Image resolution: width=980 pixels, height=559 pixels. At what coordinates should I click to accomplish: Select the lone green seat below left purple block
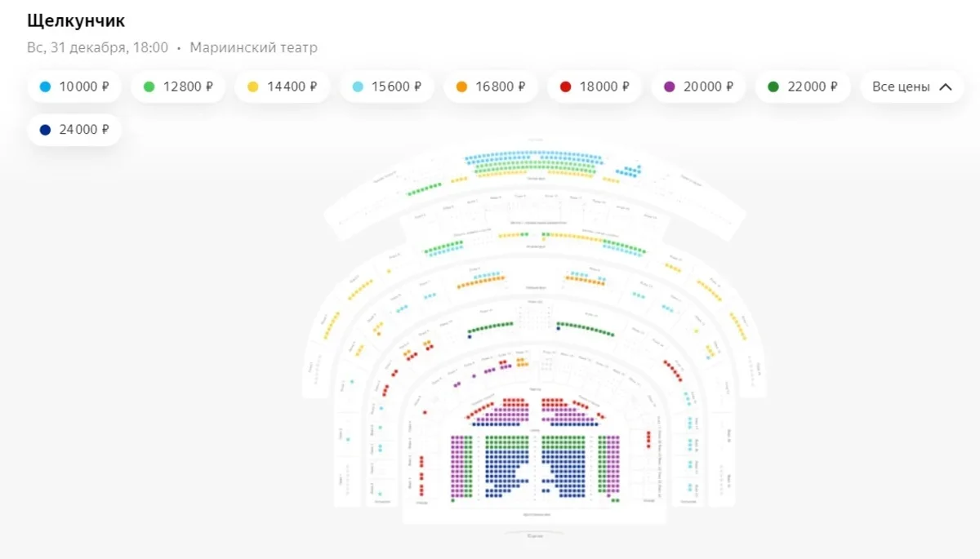point(452,500)
